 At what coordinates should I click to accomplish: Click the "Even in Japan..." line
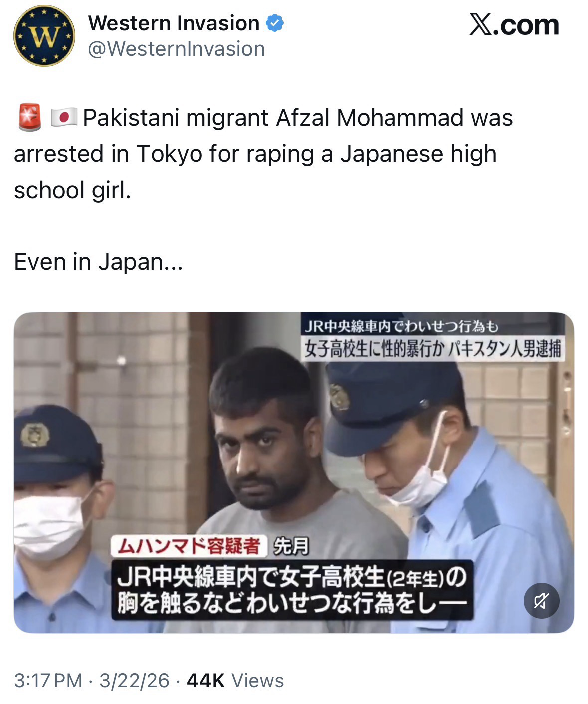pyautogui.click(x=99, y=262)
